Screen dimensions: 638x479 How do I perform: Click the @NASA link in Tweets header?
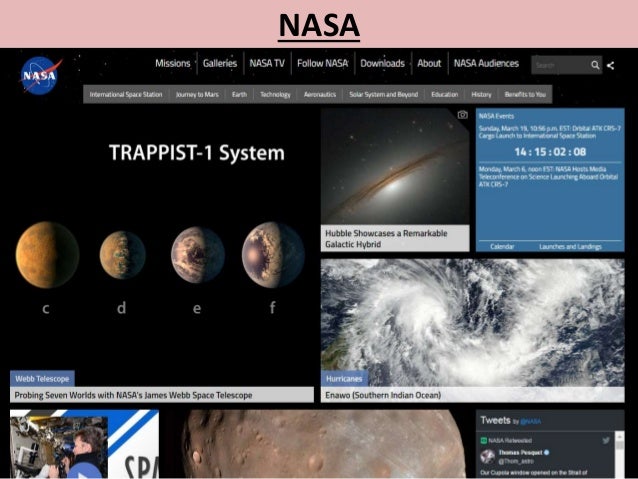pos(531,422)
